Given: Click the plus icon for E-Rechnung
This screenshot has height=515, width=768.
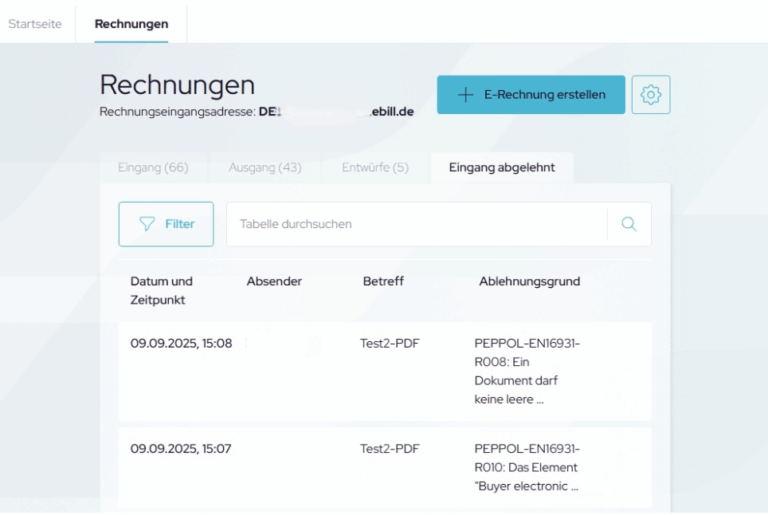Looking at the screenshot, I should [x=465, y=95].
